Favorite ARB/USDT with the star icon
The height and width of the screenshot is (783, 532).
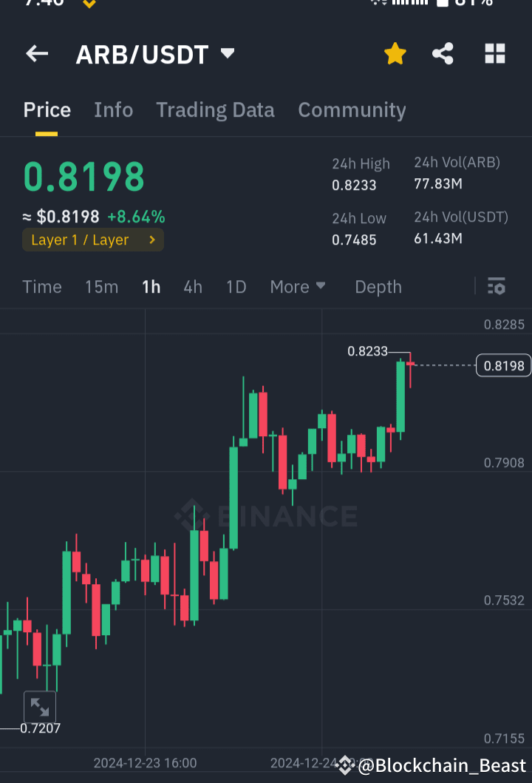coord(395,53)
